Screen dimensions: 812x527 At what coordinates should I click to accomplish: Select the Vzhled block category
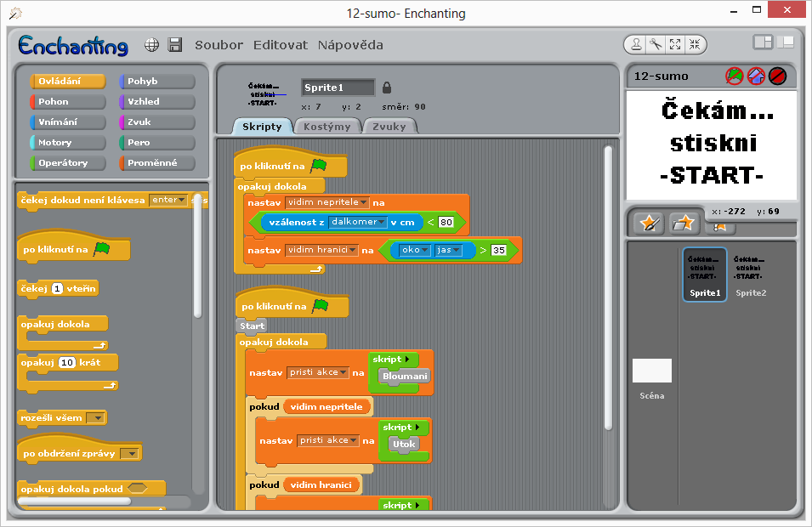point(157,101)
